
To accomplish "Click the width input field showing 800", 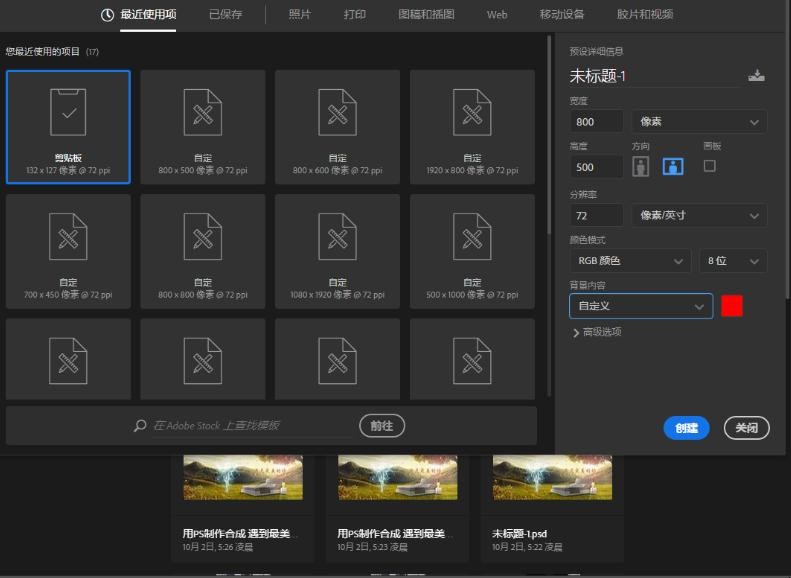I will tap(596, 122).
